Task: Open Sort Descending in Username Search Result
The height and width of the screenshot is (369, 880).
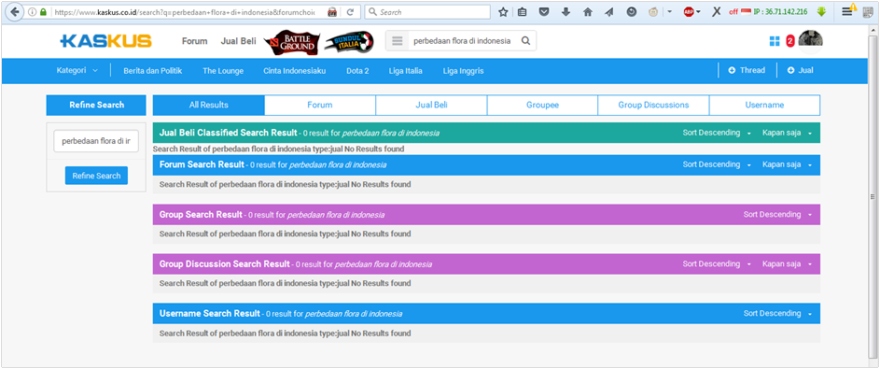Action: pyautogui.click(x=778, y=313)
